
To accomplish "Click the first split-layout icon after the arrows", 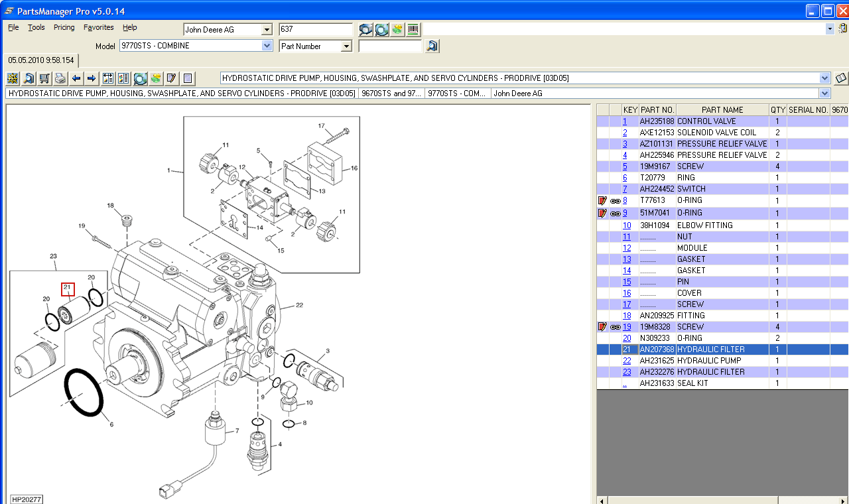I will pyautogui.click(x=108, y=78).
